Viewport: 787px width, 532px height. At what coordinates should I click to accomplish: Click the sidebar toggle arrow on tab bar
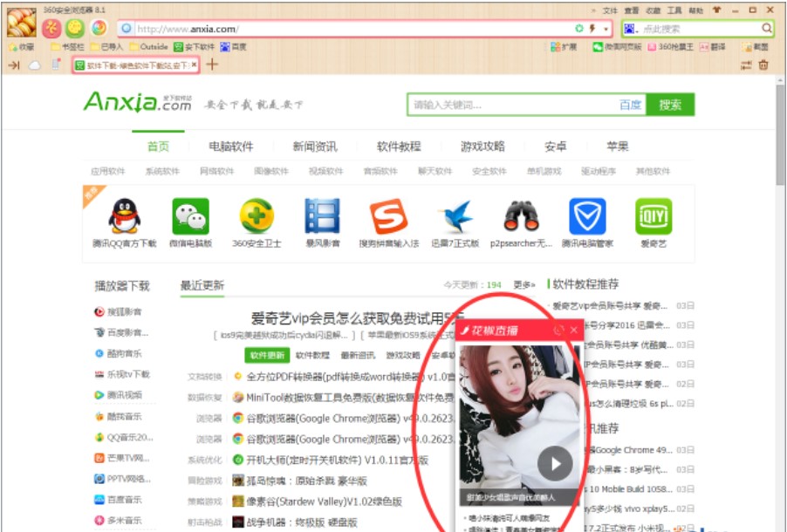14,65
